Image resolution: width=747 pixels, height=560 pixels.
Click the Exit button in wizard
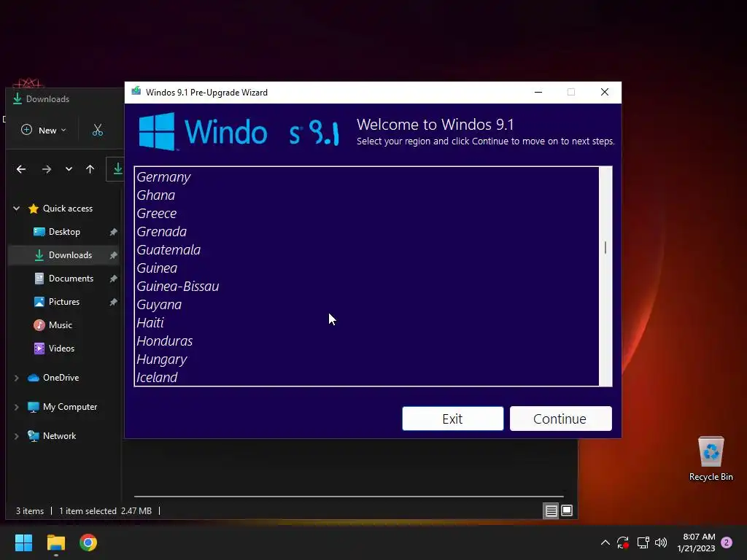[x=452, y=419]
